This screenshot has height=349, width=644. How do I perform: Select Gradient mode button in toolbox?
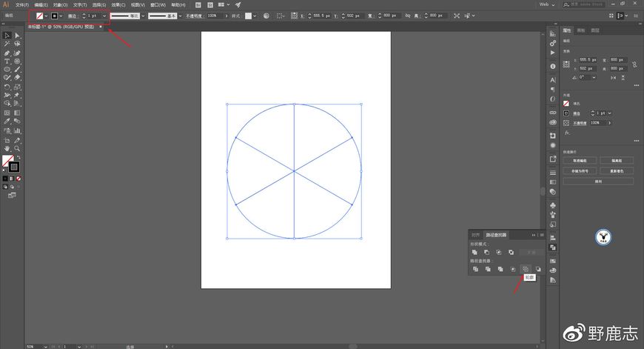point(12,179)
